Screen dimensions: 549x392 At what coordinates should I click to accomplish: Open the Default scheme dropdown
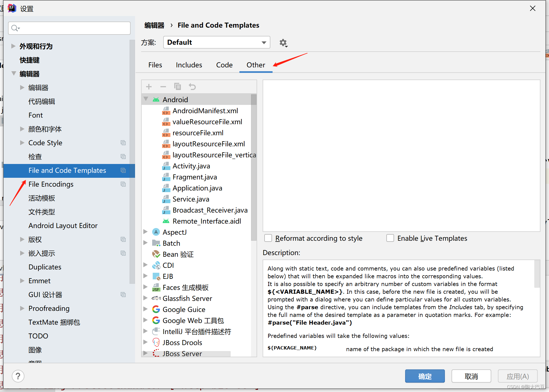click(217, 43)
